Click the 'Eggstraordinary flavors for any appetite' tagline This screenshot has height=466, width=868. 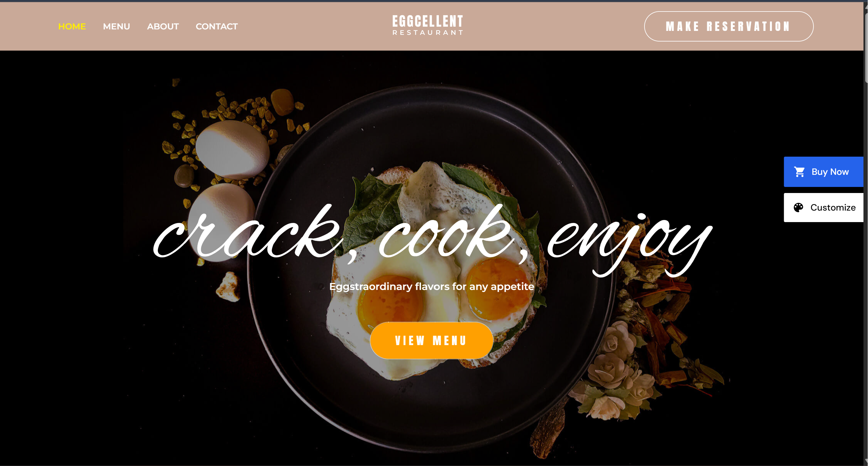point(431,287)
